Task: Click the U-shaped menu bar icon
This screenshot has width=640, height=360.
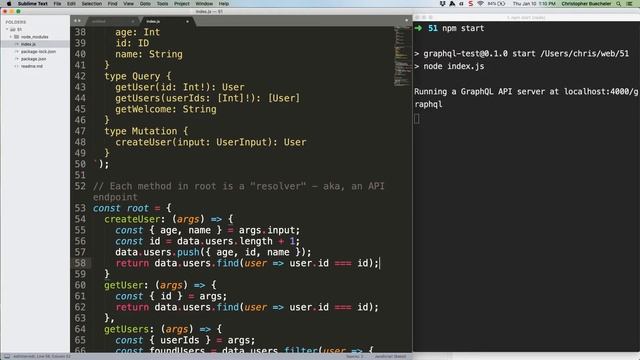Action: click(x=442, y=4)
